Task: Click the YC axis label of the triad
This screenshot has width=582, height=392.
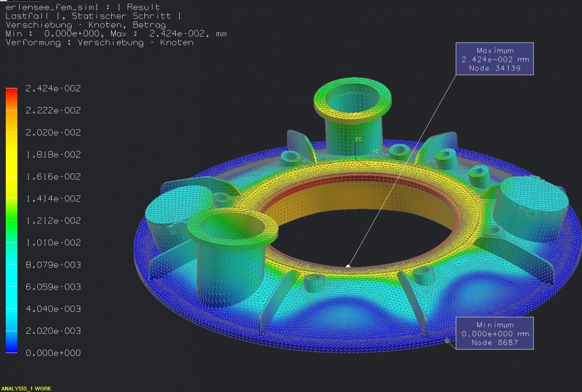Action: (375, 151)
